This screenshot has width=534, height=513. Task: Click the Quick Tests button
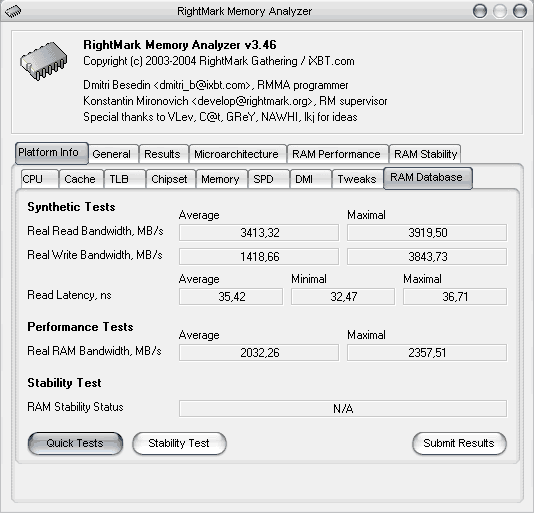pos(75,443)
